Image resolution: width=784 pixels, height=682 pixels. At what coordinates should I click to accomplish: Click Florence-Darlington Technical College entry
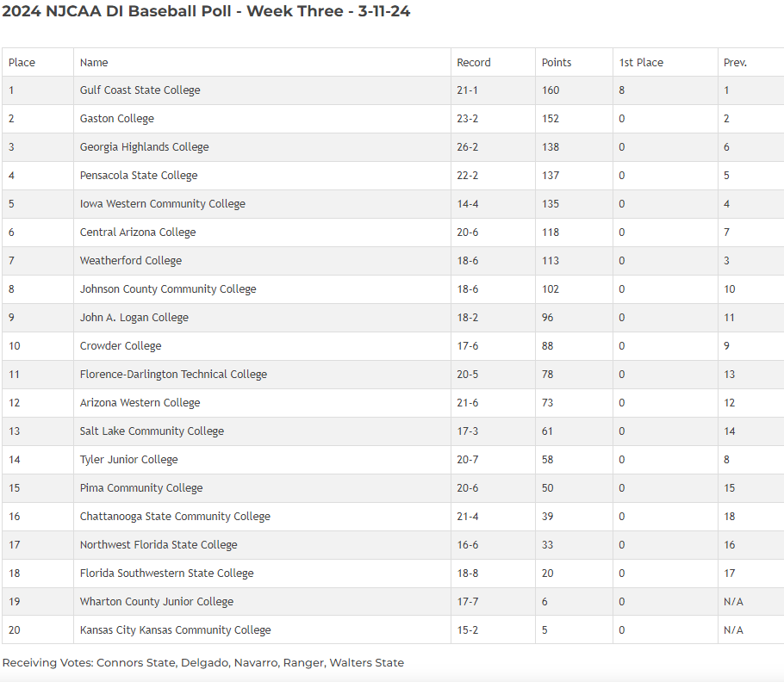coord(173,375)
